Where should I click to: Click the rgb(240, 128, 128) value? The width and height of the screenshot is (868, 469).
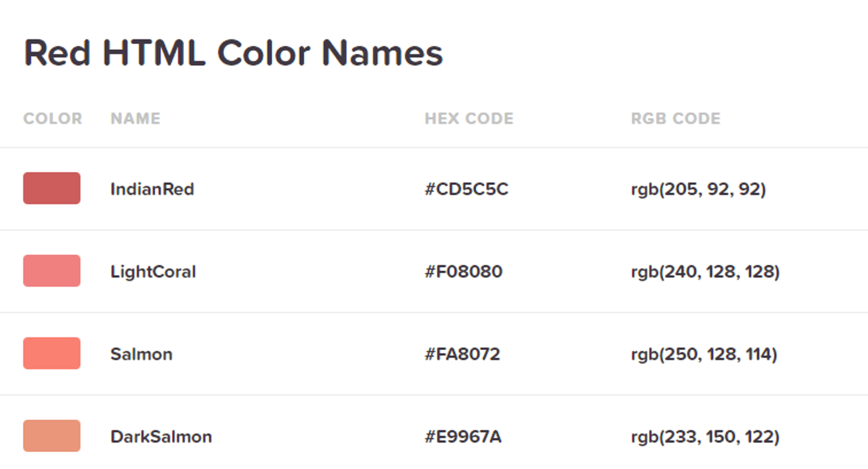pyautogui.click(x=705, y=272)
